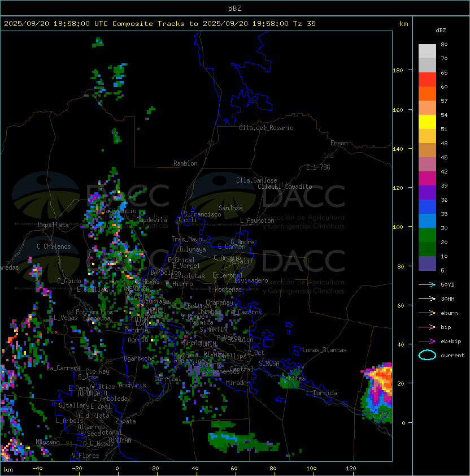Click the Tulumaya place label
Image resolution: width=470 pixels, height=476 pixels.
[193, 249]
